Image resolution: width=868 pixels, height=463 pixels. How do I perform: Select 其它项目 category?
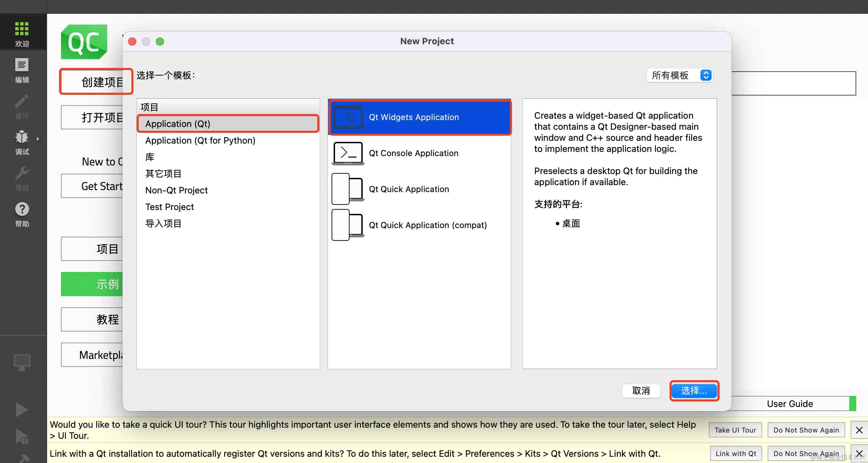point(228,174)
